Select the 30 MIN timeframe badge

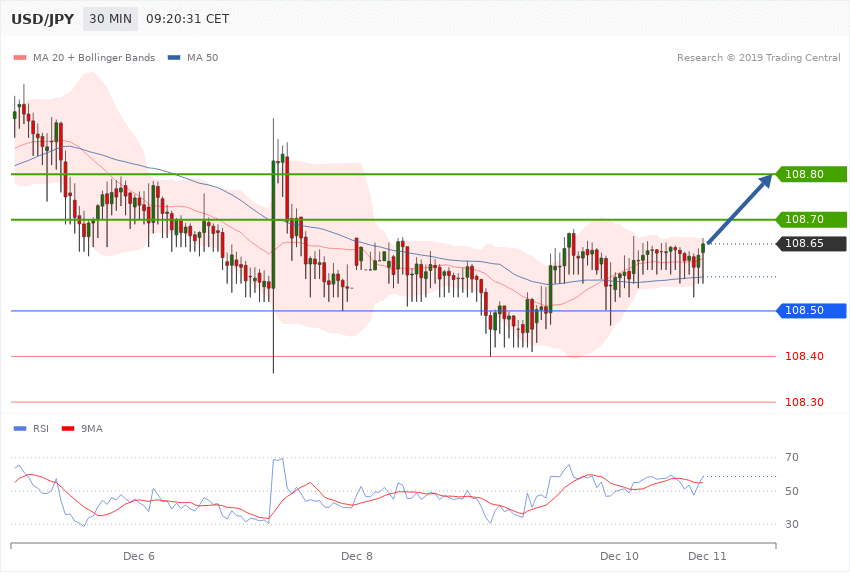(x=111, y=19)
